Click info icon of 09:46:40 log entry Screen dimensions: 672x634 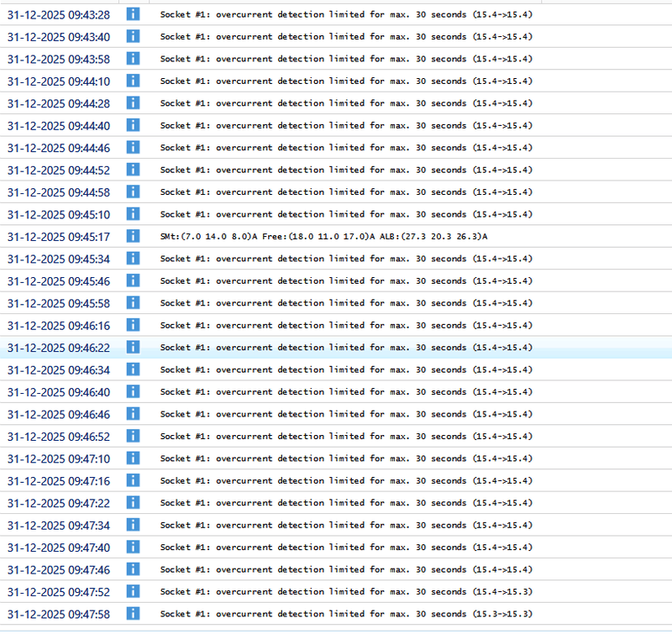point(133,392)
